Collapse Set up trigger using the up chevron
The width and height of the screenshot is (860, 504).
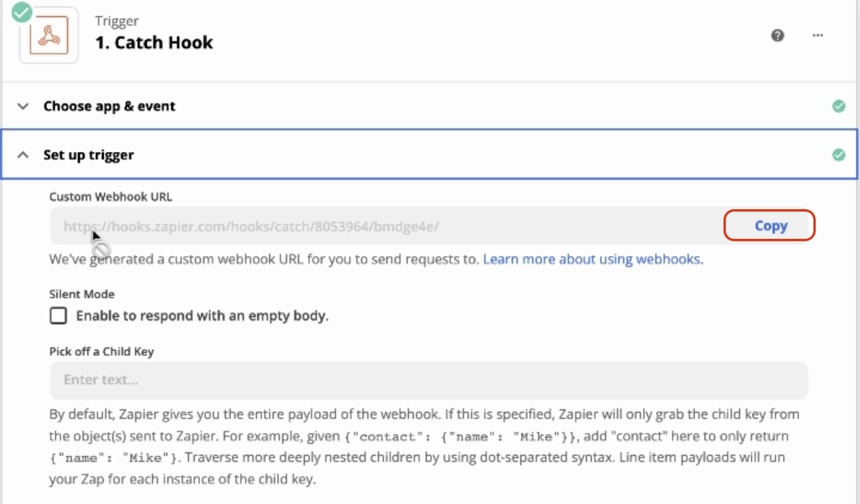pos(23,155)
